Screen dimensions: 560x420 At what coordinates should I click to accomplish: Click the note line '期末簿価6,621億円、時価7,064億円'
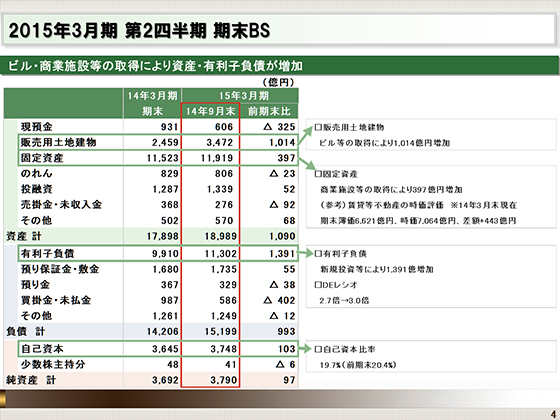tap(389, 221)
